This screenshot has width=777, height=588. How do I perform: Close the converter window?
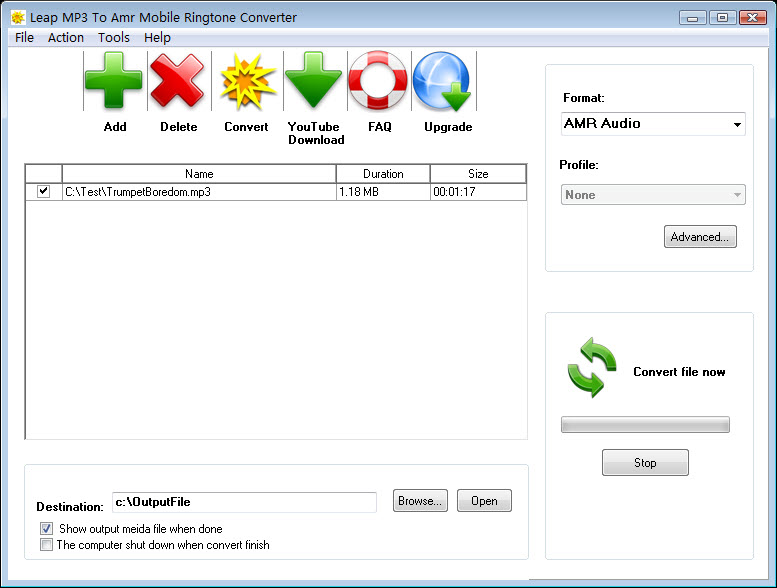[753, 18]
